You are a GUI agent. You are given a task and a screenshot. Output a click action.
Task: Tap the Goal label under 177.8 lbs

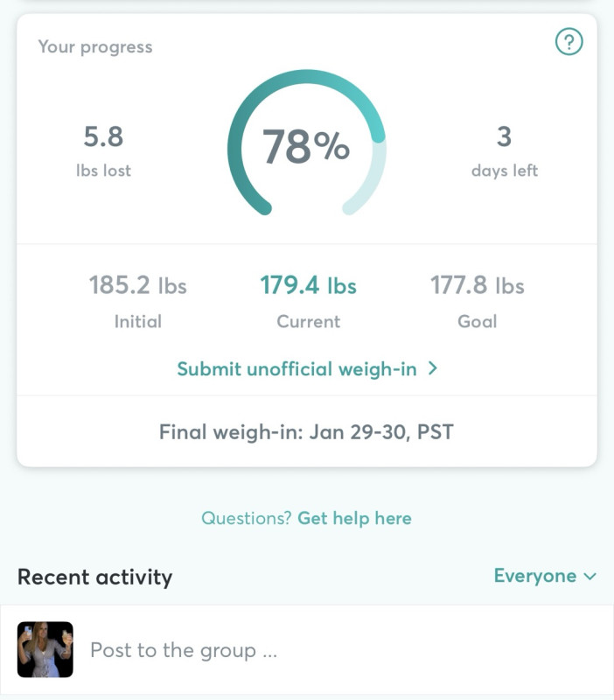(477, 321)
